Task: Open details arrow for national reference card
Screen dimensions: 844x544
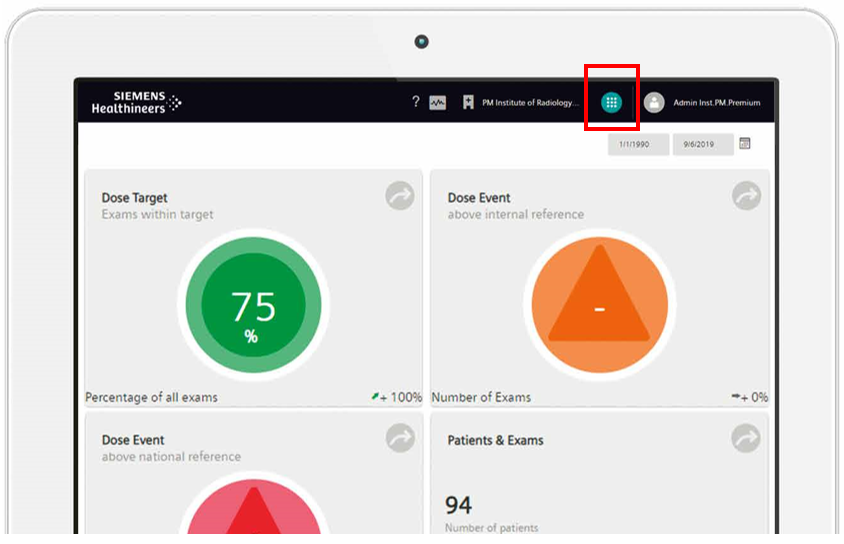Action: point(400,438)
